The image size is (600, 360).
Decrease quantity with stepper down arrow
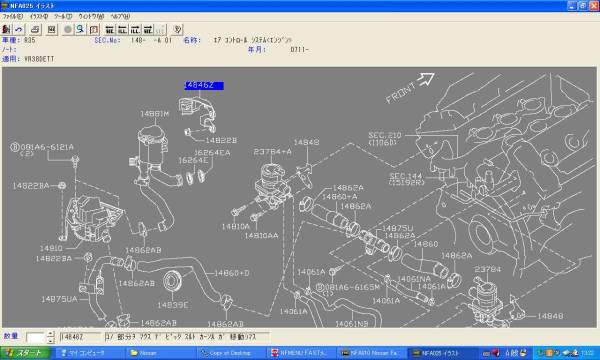pos(51,340)
